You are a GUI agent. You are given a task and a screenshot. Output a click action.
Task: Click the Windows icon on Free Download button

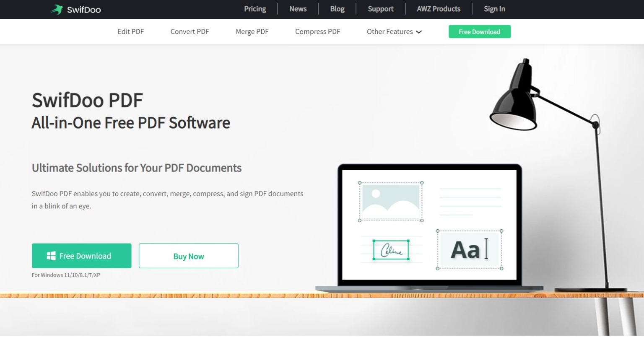[51, 255]
